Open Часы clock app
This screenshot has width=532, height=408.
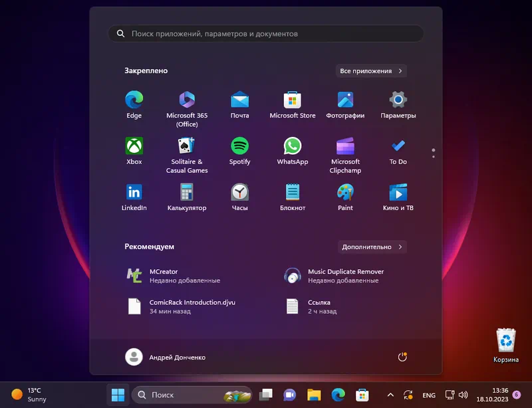239,197
